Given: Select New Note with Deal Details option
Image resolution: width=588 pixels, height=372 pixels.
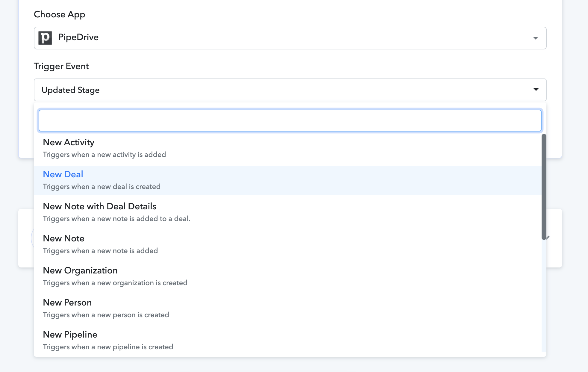Looking at the screenshot, I should 288,212.
